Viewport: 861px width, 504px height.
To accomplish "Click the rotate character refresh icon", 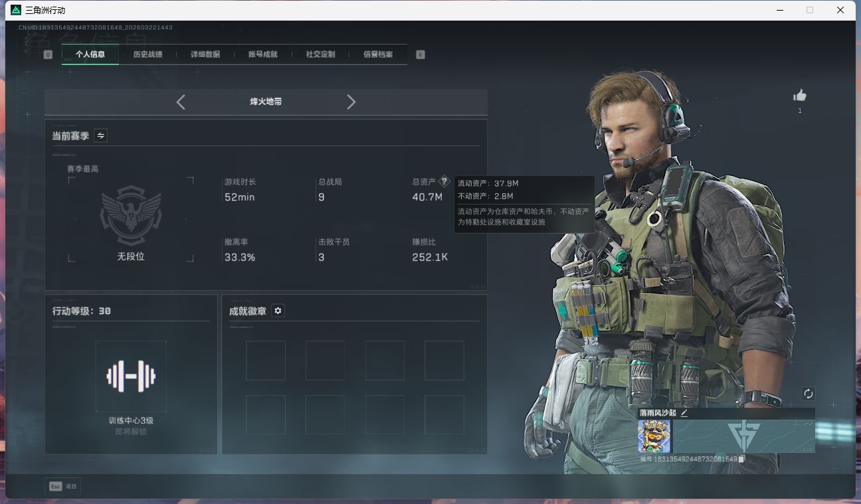I will click(x=808, y=394).
